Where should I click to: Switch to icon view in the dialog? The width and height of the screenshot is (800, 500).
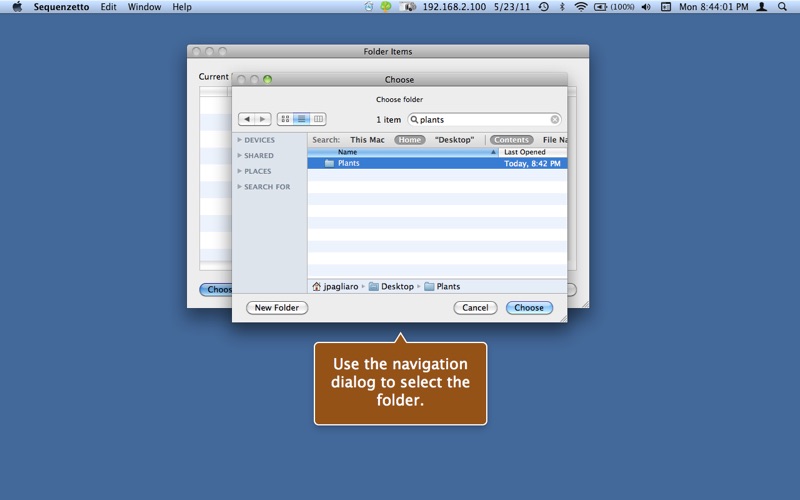tap(285, 119)
